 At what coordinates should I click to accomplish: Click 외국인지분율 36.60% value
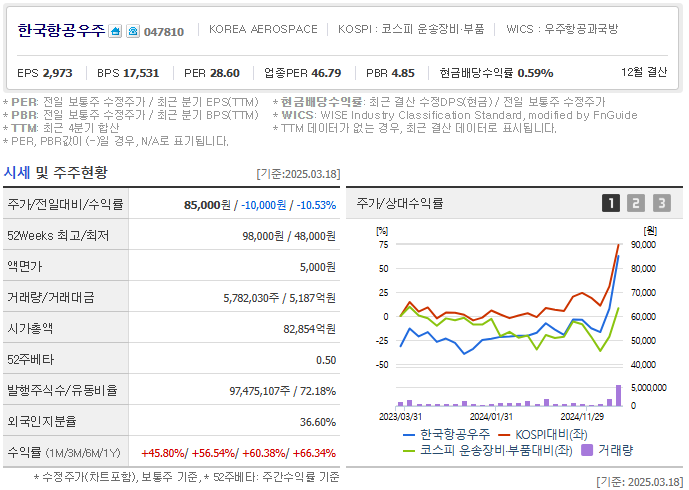pos(318,422)
